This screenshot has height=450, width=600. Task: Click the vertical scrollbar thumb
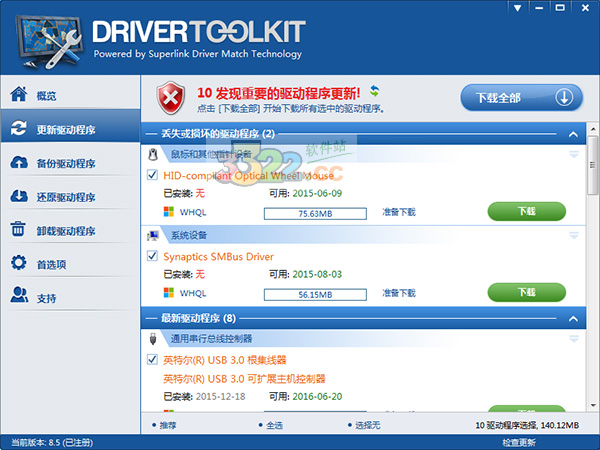[x=593, y=165]
